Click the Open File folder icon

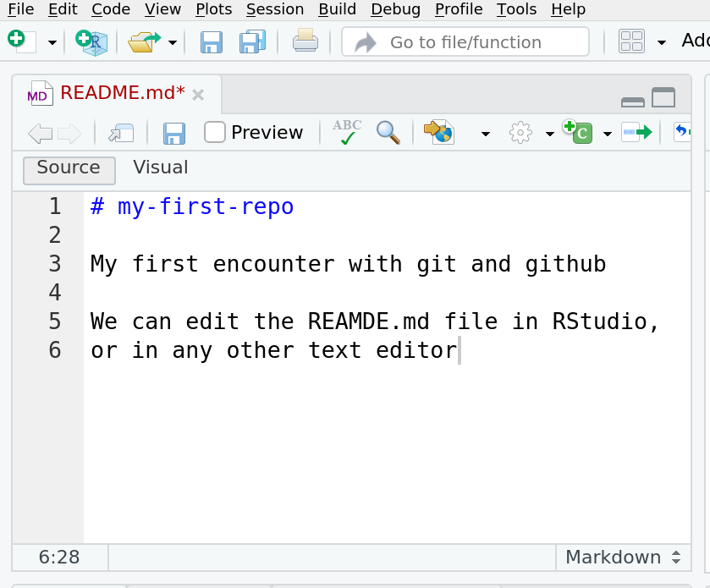144,41
